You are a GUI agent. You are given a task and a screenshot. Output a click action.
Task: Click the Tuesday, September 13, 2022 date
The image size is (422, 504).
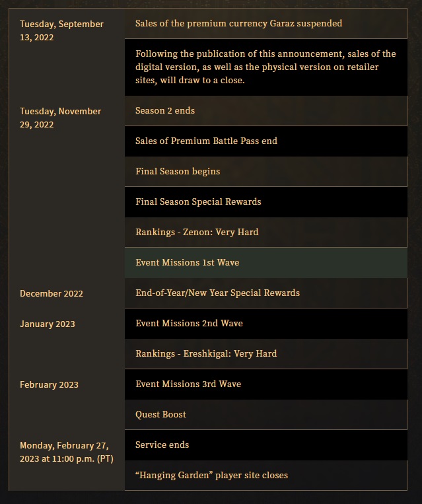61,30
